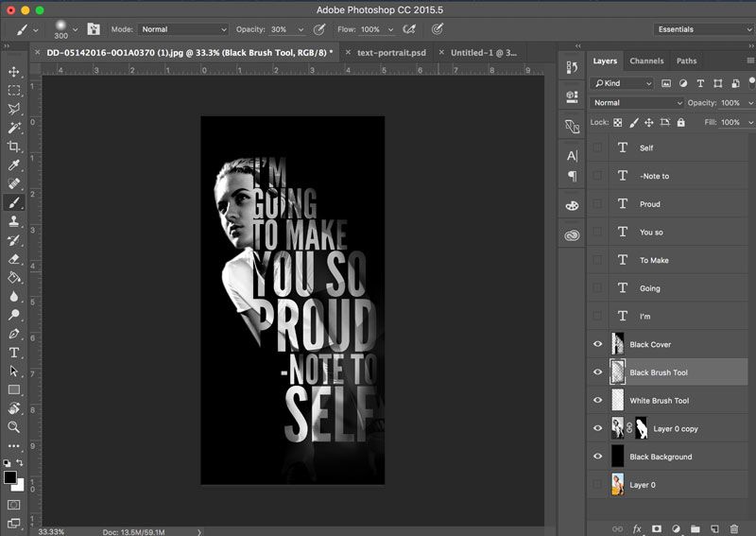Select the Magic Wand tool
Screen dimensions: 756x536
pyautogui.click(x=14, y=128)
